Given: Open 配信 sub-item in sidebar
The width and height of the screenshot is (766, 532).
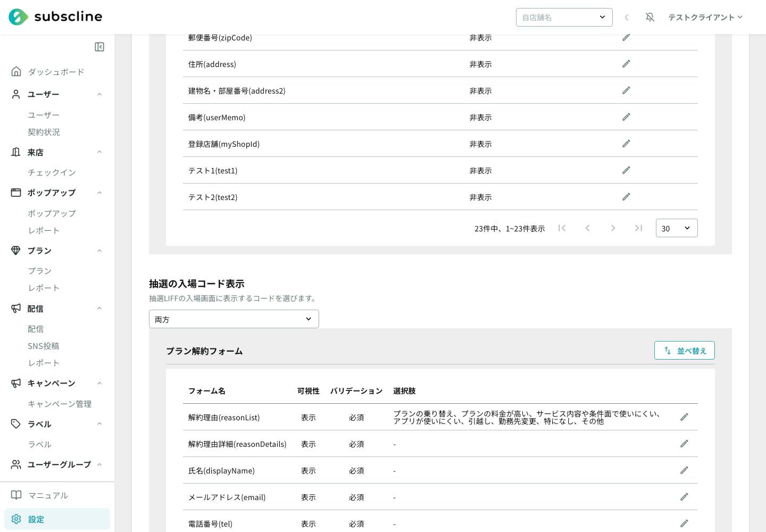Looking at the screenshot, I should 36,329.
